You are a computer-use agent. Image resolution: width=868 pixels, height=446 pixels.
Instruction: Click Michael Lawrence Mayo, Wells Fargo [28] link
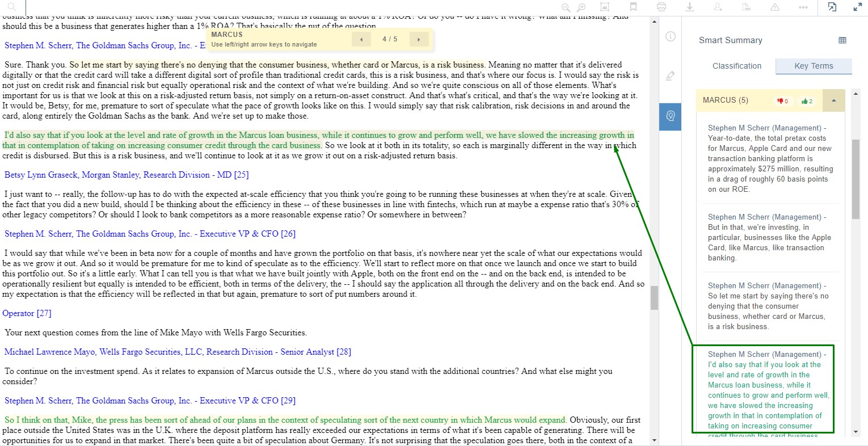point(178,352)
